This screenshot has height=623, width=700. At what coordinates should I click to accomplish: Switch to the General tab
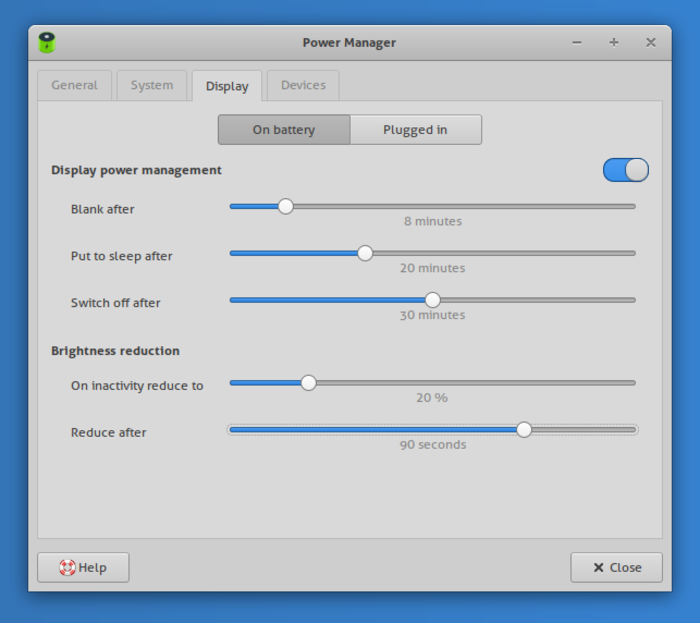coord(75,85)
